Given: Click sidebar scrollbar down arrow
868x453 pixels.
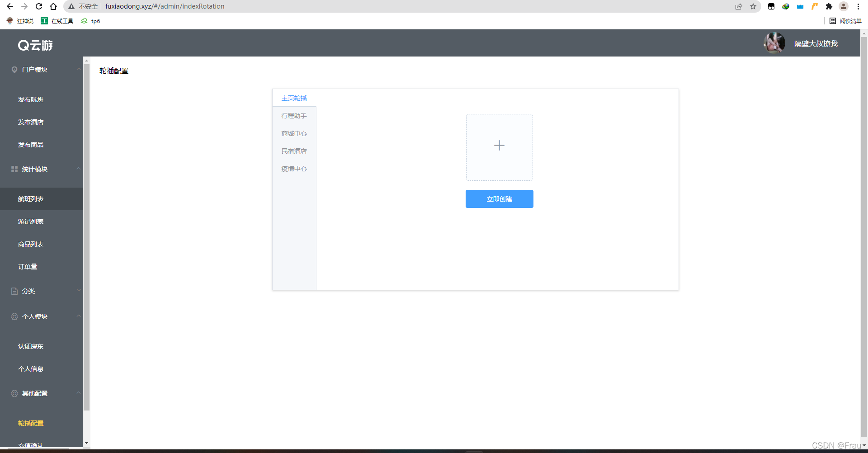Looking at the screenshot, I should [86, 444].
